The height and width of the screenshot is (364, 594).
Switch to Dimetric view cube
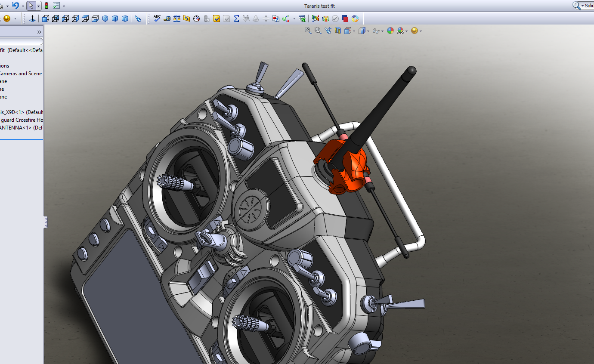click(125, 19)
